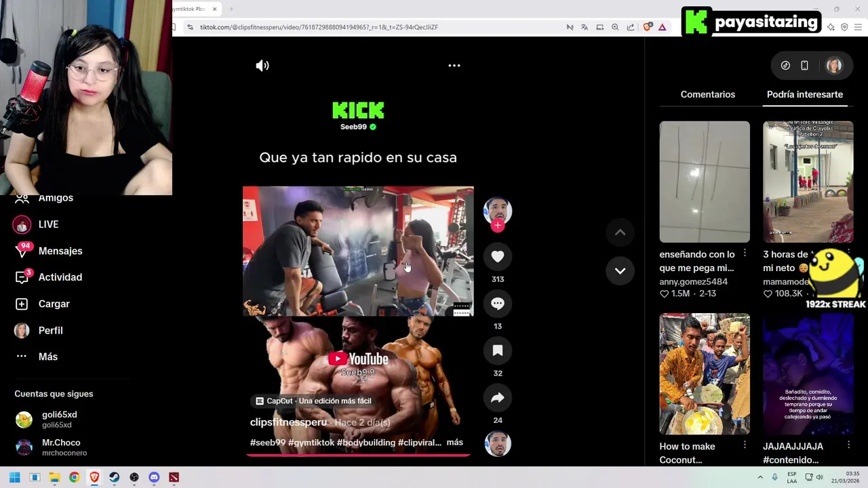
Task: Switch to Podría interesarte tab
Action: pos(804,94)
